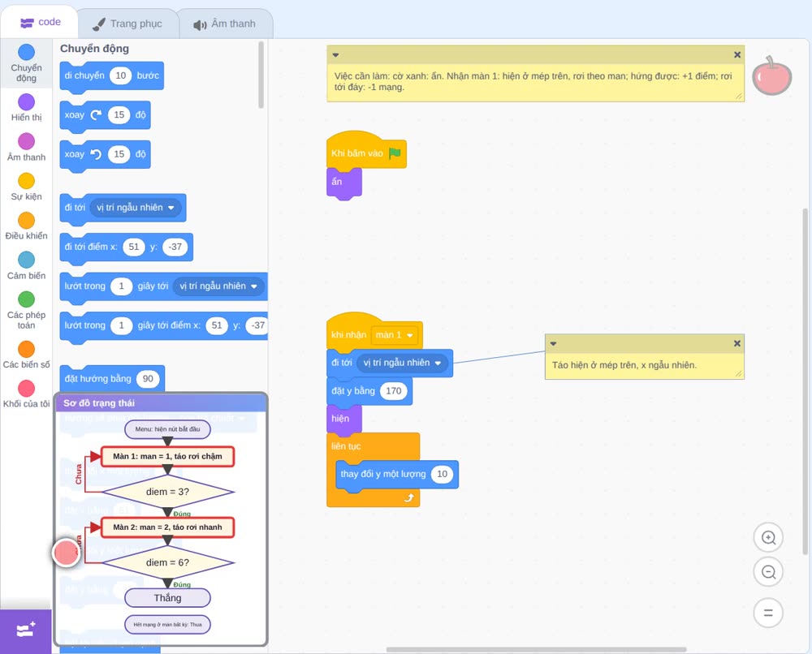This screenshot has width=812, height=654.
Task: Click the block palette vertical scrollbar
Action: [261, 75]
